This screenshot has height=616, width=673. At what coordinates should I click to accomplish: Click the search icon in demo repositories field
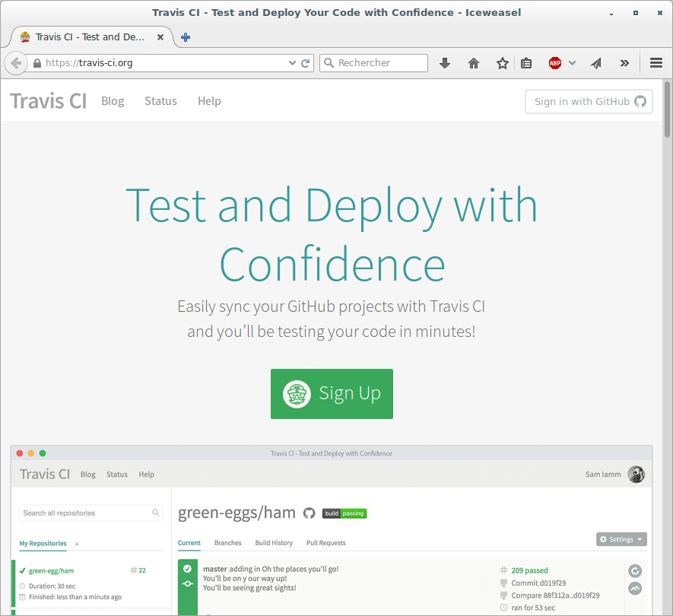pos(155,513)
